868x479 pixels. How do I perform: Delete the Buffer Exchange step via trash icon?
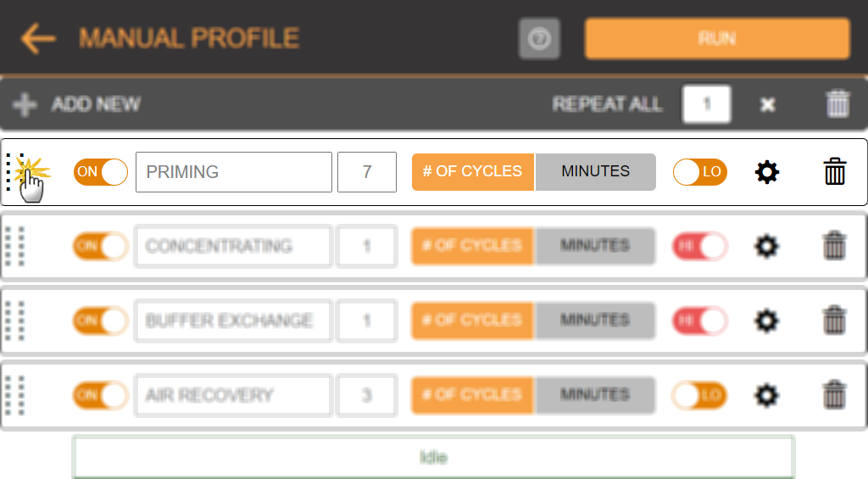834,320
